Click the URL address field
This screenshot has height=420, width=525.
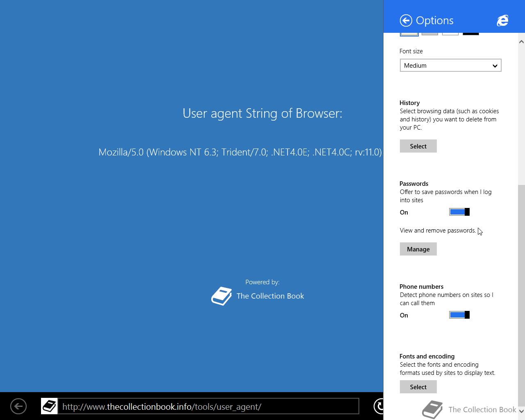208,406
